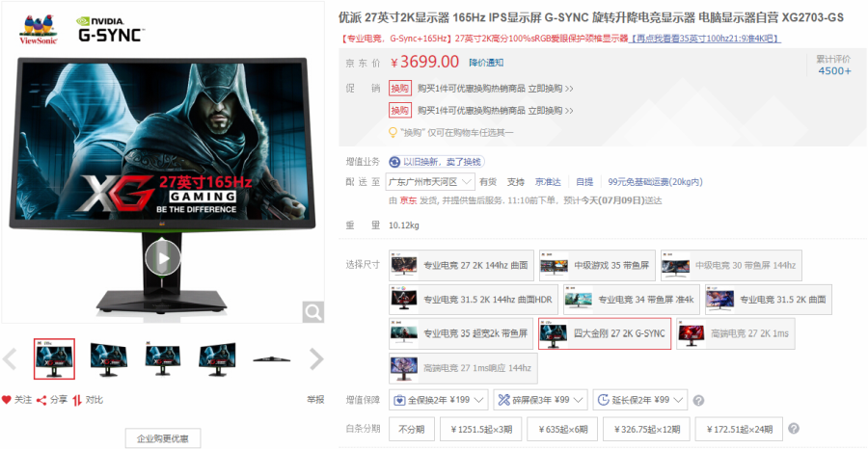Select ¥326.75起×12期 installment option
The image size is (868, 449).
tap(646, 429)
